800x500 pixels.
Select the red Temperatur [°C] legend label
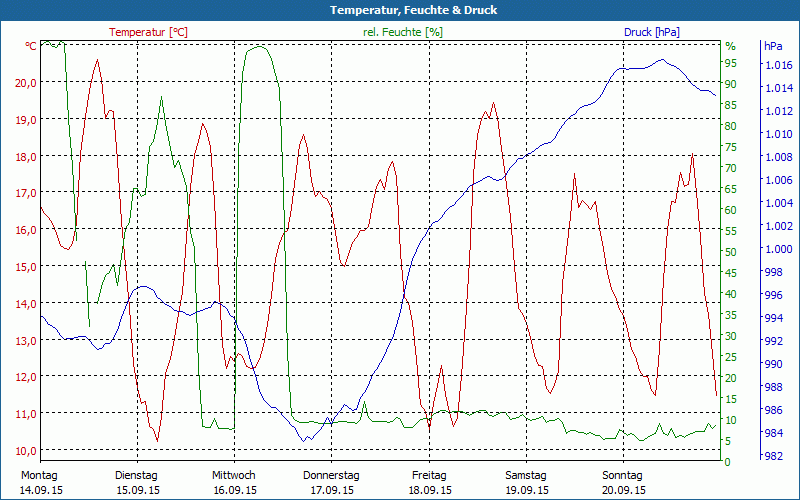coord(148,32)
